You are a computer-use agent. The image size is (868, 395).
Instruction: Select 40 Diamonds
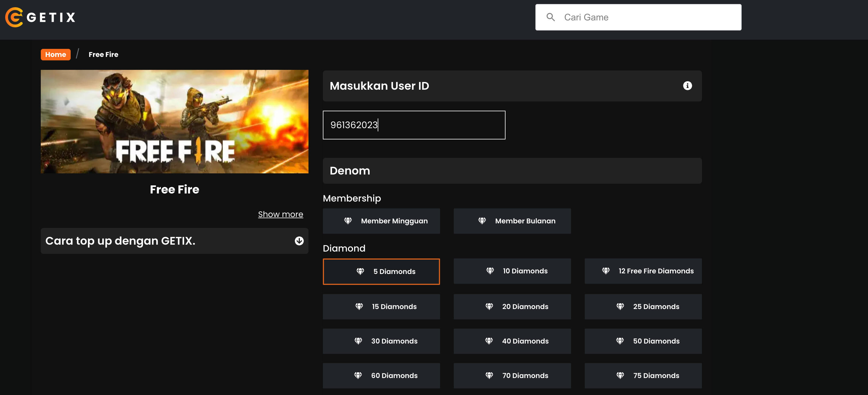[512, 341]
